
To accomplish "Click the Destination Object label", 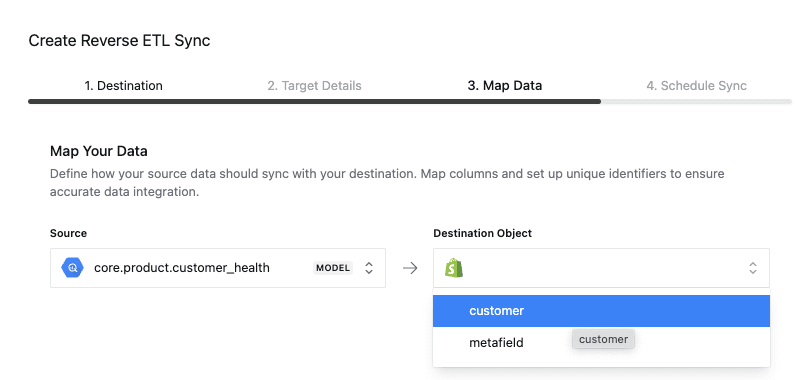I will pos(483,233).
